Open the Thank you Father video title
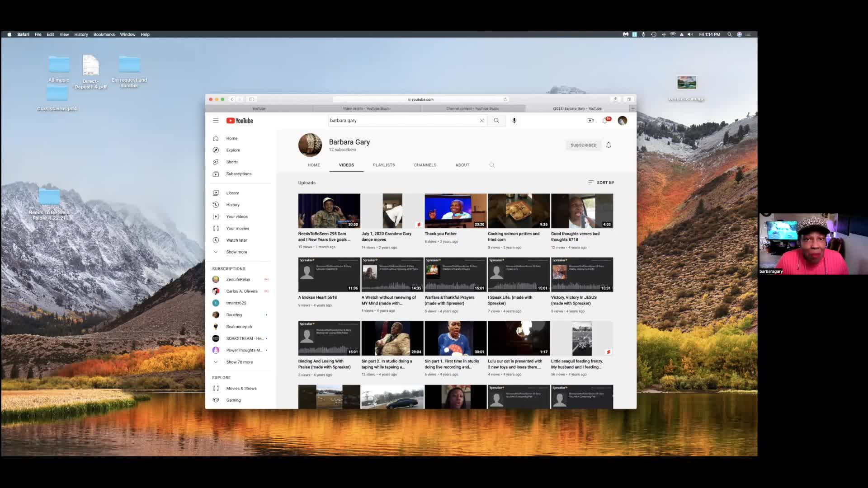 441,234
